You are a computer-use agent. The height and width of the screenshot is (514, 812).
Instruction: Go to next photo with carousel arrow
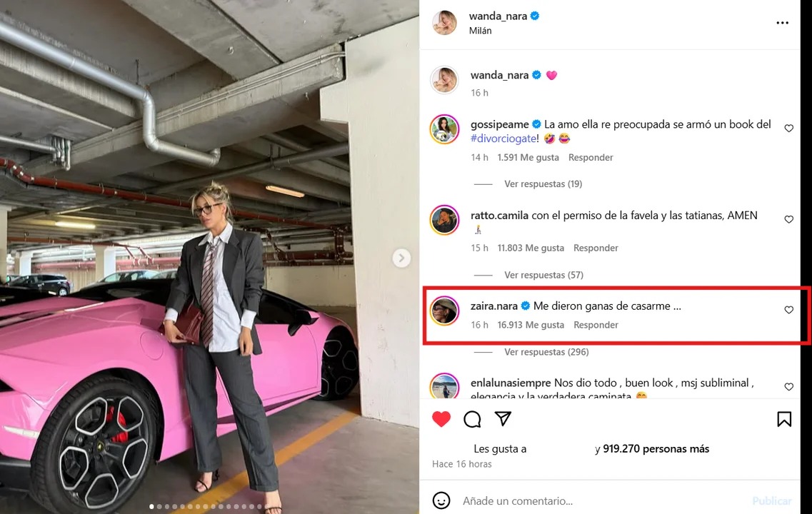pyautogui.click(x=401, y=258)
